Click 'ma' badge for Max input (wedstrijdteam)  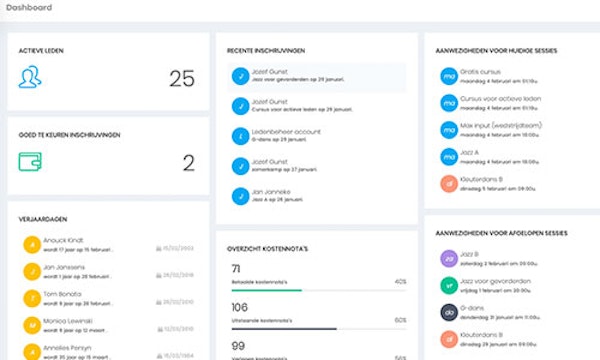click(449, 130)
